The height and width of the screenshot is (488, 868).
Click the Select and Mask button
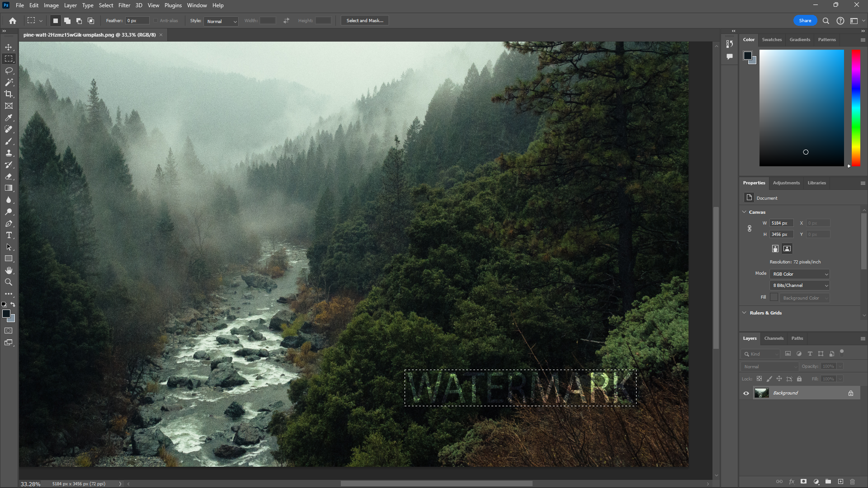pyautogui.click(x=364, y=20)
